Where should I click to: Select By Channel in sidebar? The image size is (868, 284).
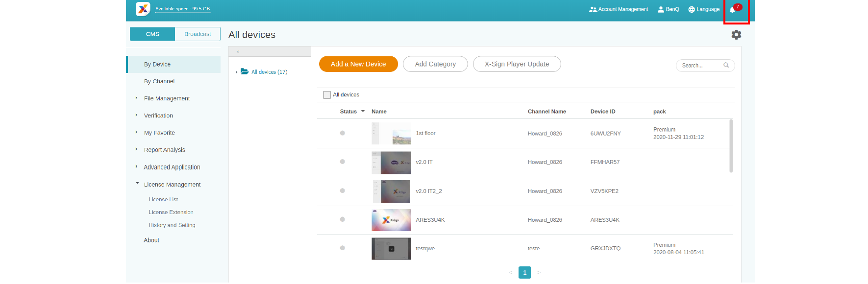tap(159, 81)
